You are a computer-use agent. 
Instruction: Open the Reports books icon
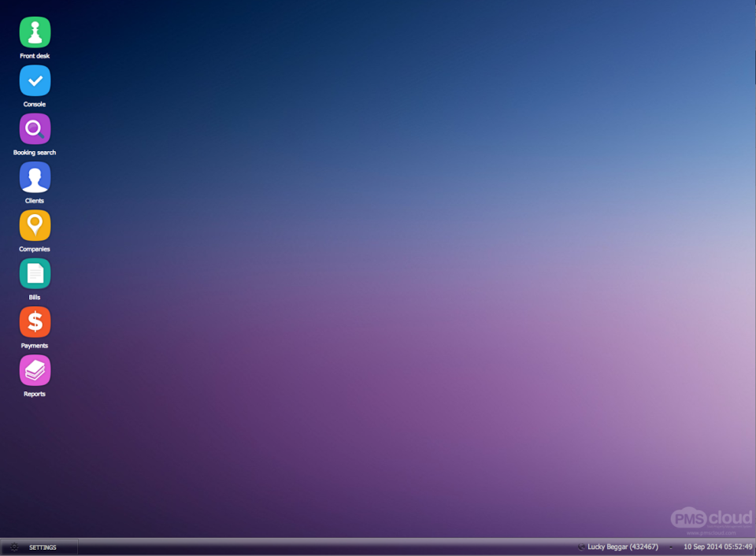click(x=35, y=370)
